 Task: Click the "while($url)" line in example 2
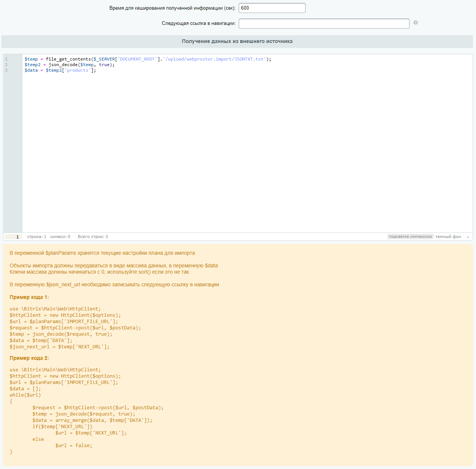click(x=25, y=395)
